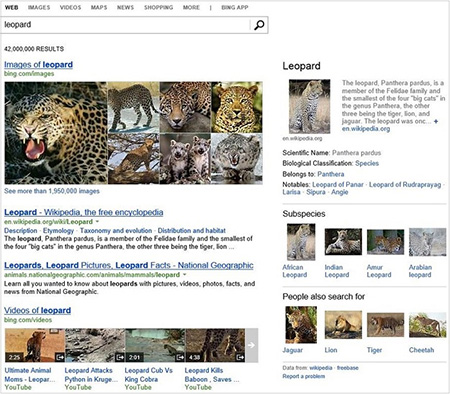Expand Leopard description with the plus icon
Screen dimensions: 450x394
click(436, 121)
